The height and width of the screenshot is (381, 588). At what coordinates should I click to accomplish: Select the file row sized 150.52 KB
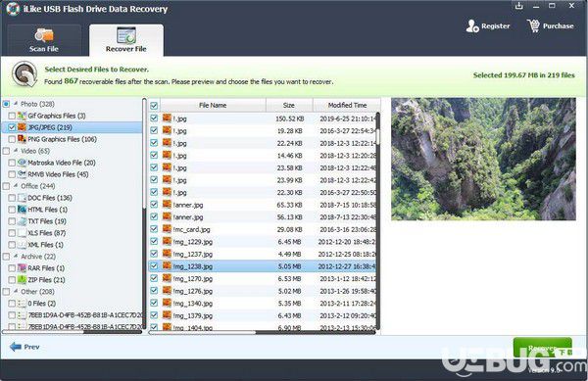point(263,119)
